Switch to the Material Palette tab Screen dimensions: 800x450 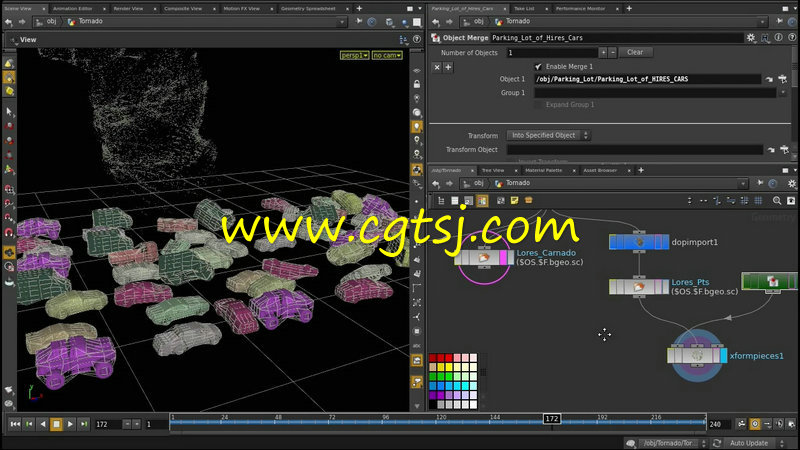point(543,170)
